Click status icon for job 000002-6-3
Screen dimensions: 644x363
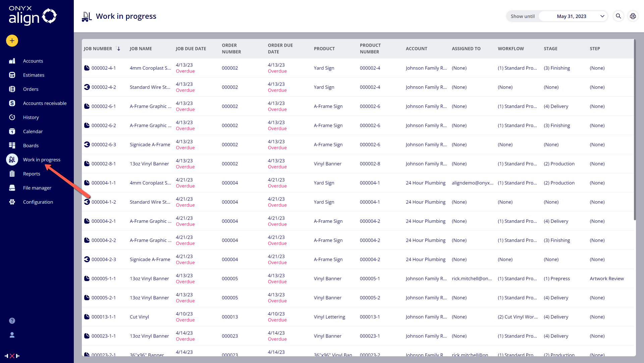pyautogui.click(x=87, y=144)
